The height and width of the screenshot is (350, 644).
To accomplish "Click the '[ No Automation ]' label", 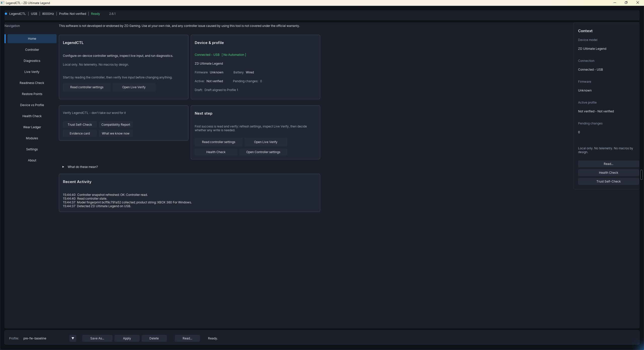I will (x=234, y=55).
